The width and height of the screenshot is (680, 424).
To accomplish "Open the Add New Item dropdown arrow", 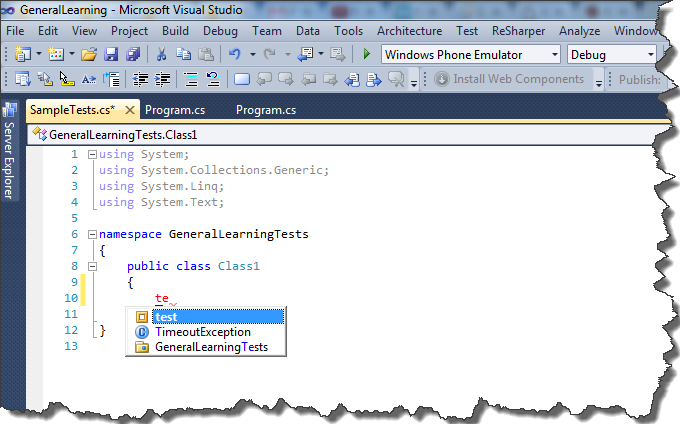I will click(x=72, y=54).
